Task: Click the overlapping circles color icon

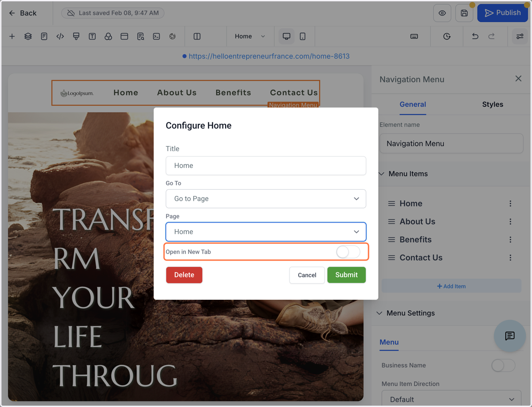Action: coord(108,36)
